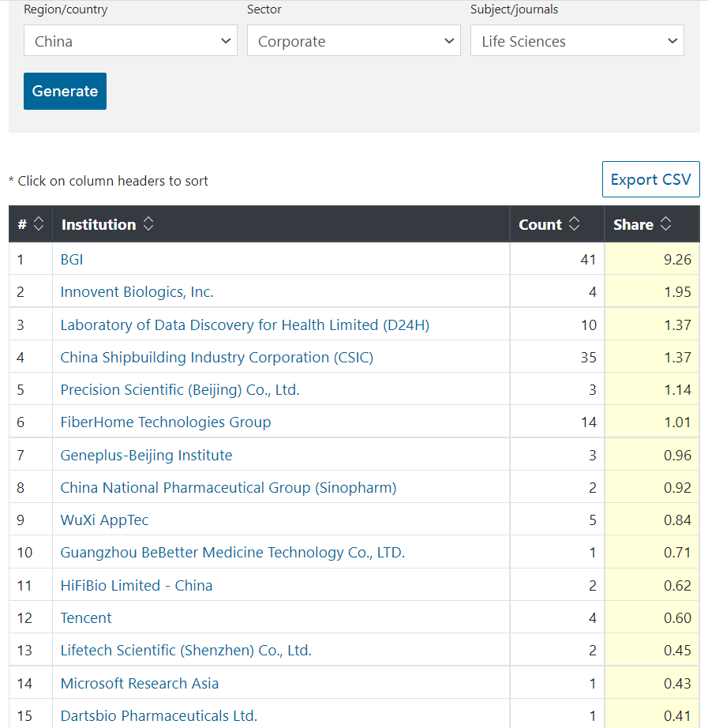Click Geneplus-Beijing share value 0.96
The height and width of the screenshot is (728, 708).
pos(677,456)
